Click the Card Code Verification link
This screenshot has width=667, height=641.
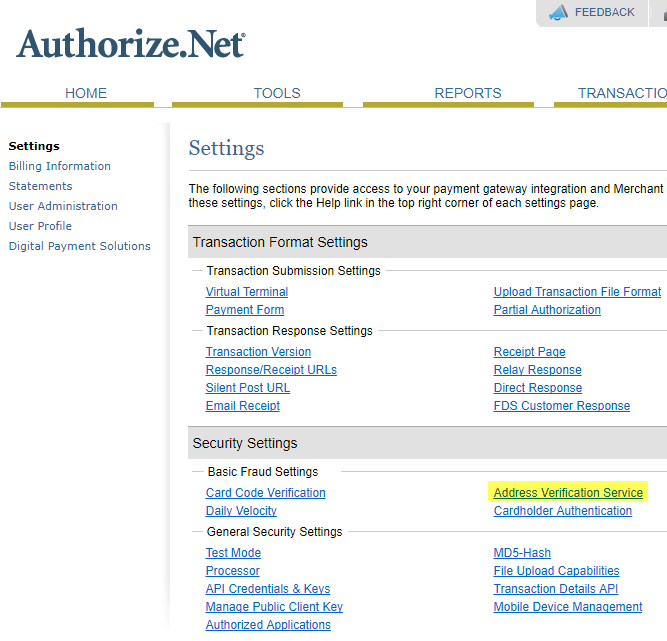tap(266, 493)
